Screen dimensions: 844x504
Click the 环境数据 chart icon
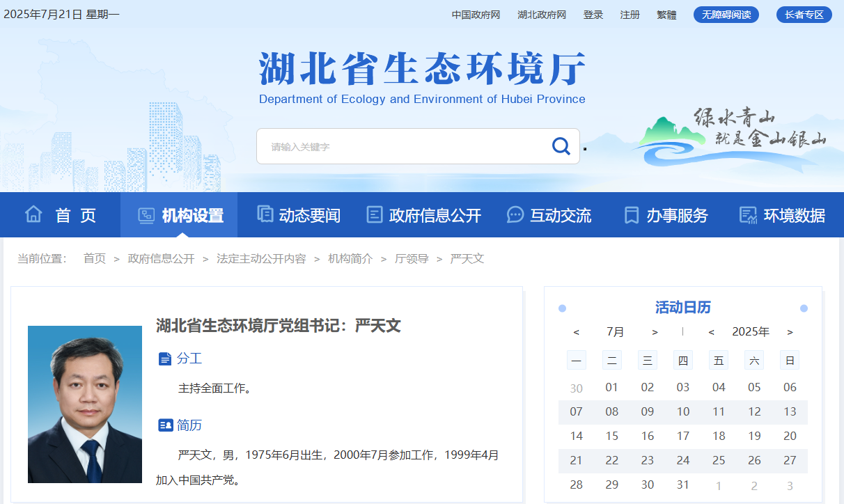(748, 215)
